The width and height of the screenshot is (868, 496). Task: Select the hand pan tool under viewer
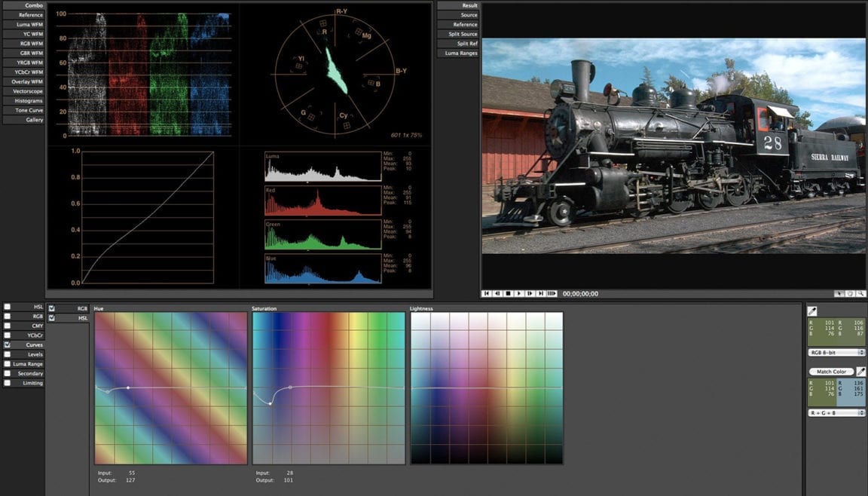point(850,294)
